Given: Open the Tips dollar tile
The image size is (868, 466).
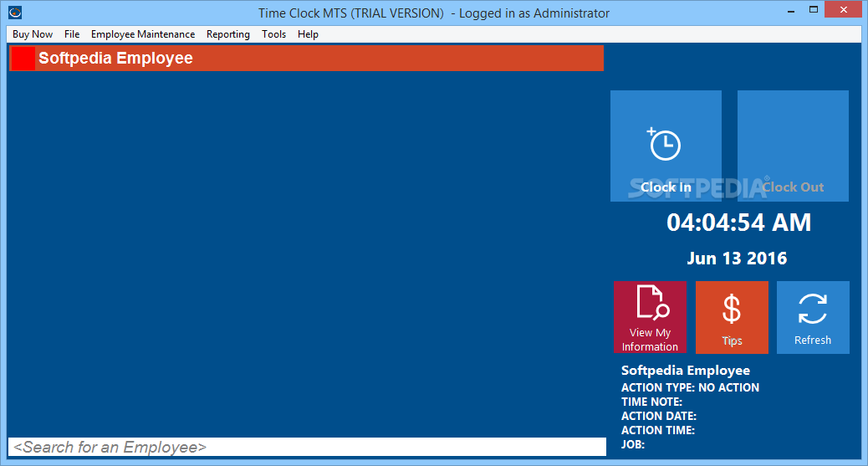Looking at the screenshot, I should click(x=732, y=317).
